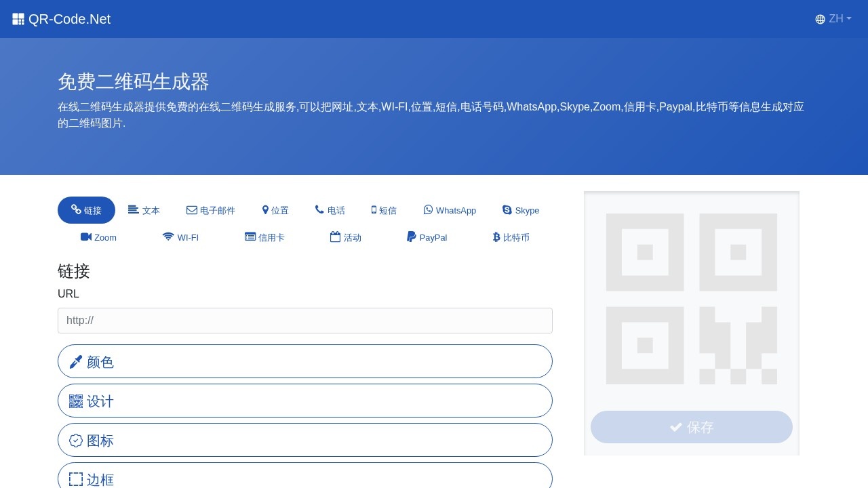Choose the WI-FI tab
The image size is (868, 488).
click(180, 237)
